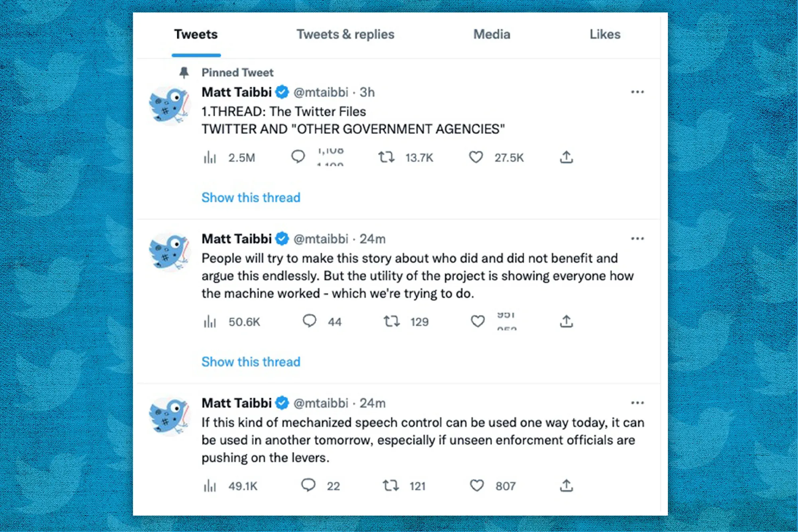Show this thread under the second tweet
Viewport: 798px width, 532px height.
(251, 362)
